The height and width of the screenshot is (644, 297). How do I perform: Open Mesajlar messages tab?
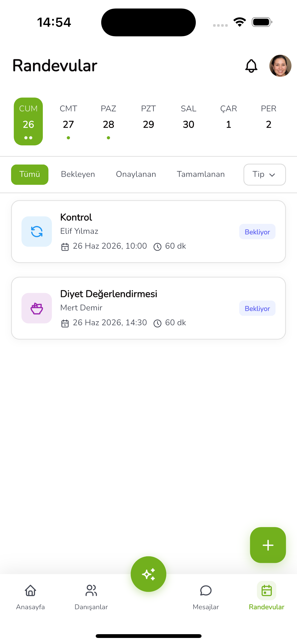(x=206, y=597)
